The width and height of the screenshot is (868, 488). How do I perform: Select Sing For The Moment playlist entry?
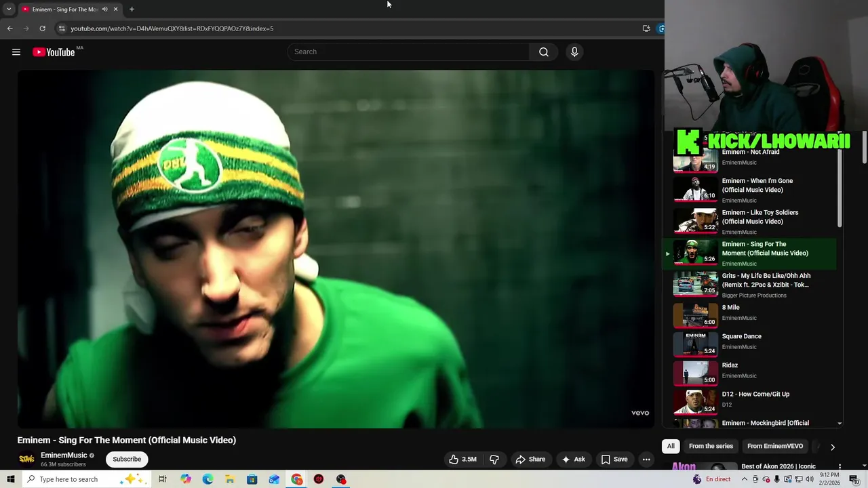(751, 253)
